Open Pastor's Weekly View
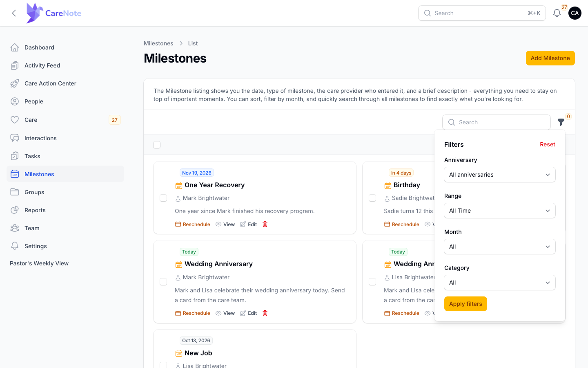 [39, 263]
